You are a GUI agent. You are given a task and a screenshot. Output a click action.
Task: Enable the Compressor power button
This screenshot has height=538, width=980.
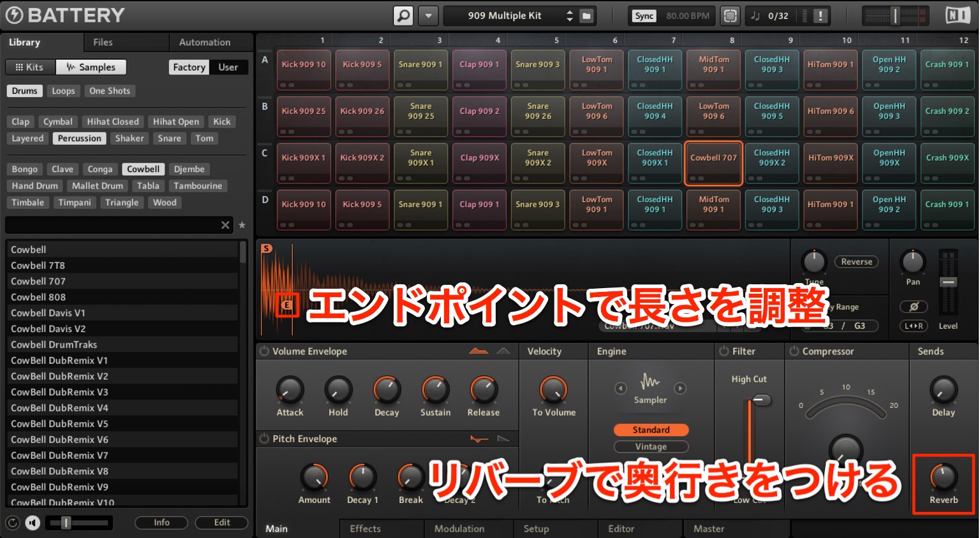[x=794, y=351]
